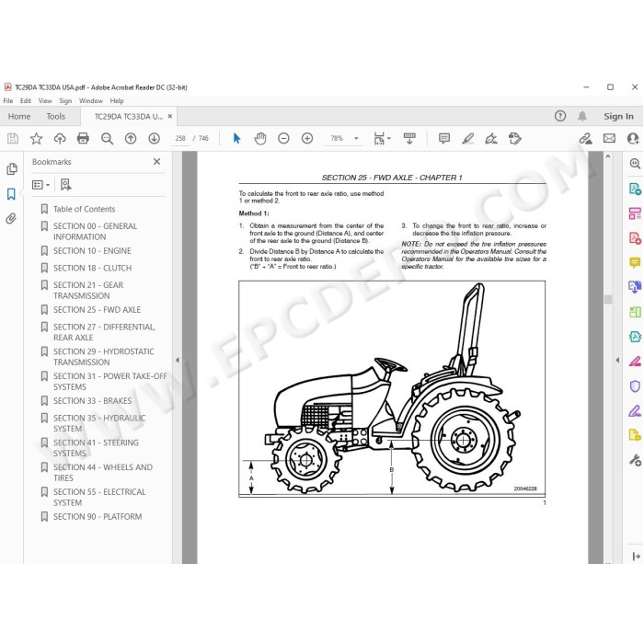The image size is (644, 644).
Task: Enable the scrolling read mode icon
Action: click(x=409, y=138)
